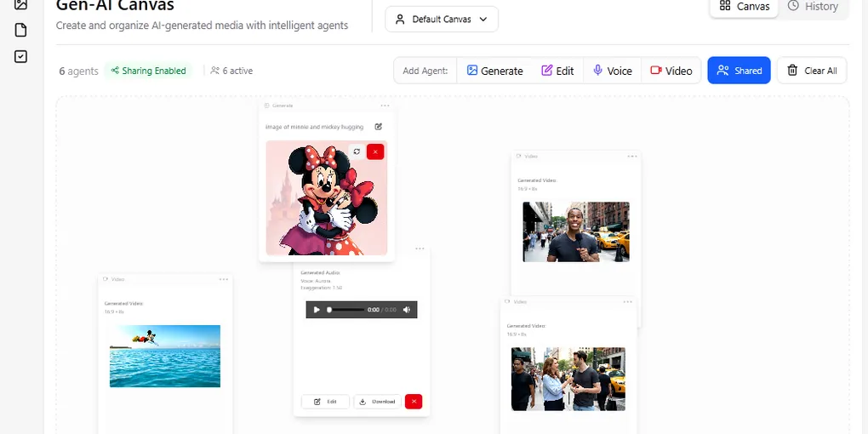
Task: Open the reporter video card's three-dot menu
Action: pos(632,157)
